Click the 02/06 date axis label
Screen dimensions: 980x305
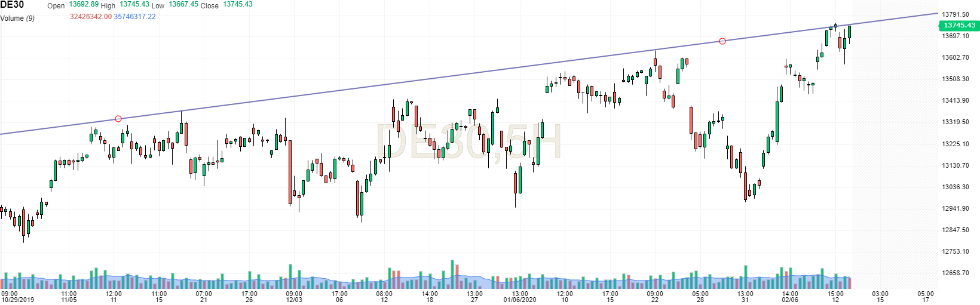click(x=790, y=300)
